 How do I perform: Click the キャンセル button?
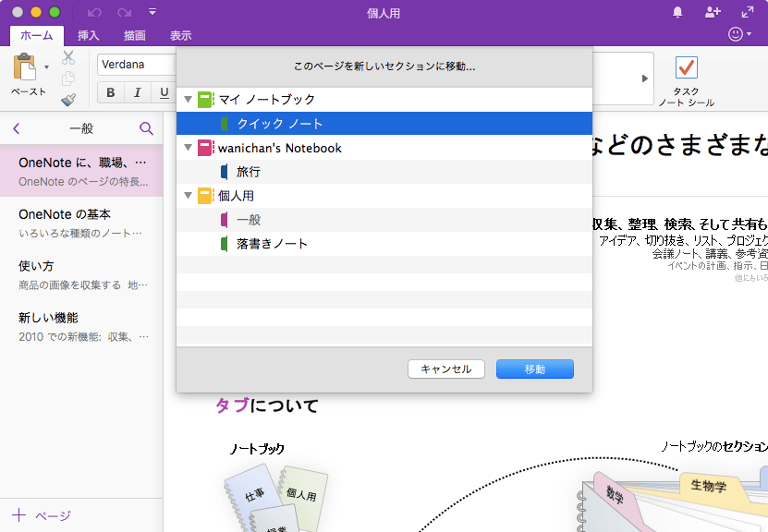coord(446,369)
